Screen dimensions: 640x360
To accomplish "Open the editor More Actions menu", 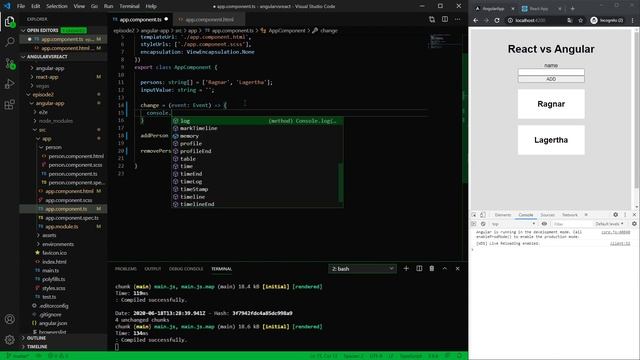I will pyautogui.click(x=458, y=19).
